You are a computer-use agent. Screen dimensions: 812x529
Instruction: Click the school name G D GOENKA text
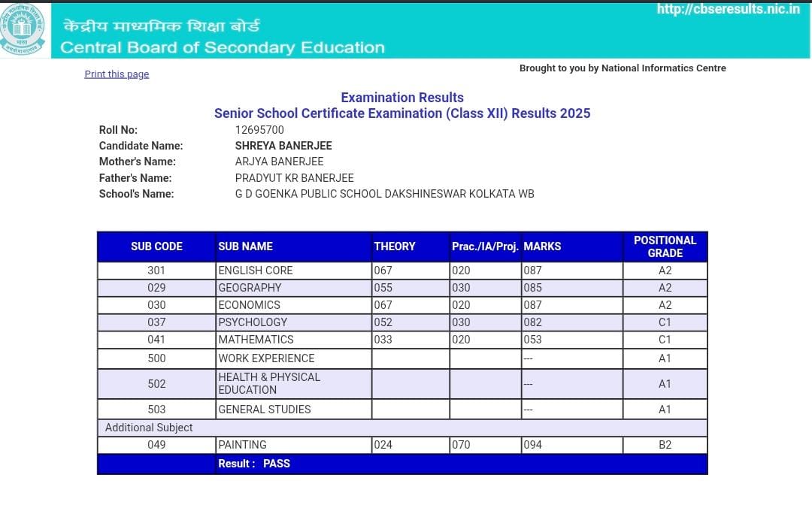point(384,194)
